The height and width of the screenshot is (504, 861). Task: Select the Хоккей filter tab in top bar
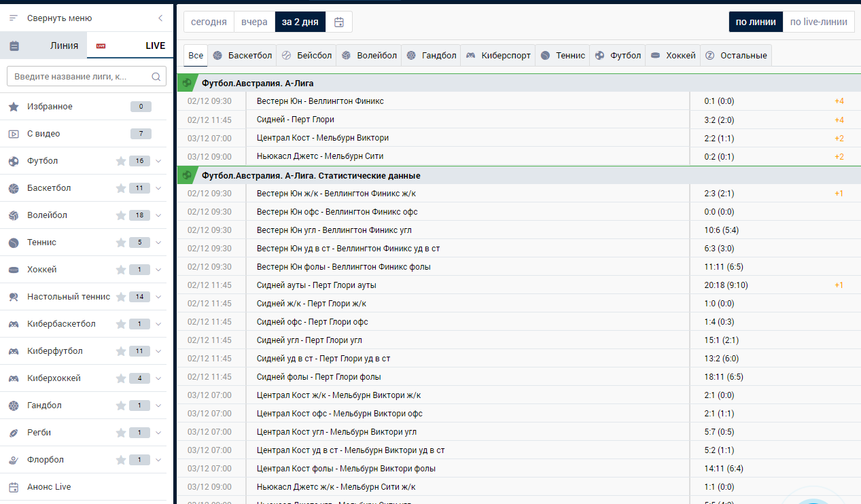673,56
